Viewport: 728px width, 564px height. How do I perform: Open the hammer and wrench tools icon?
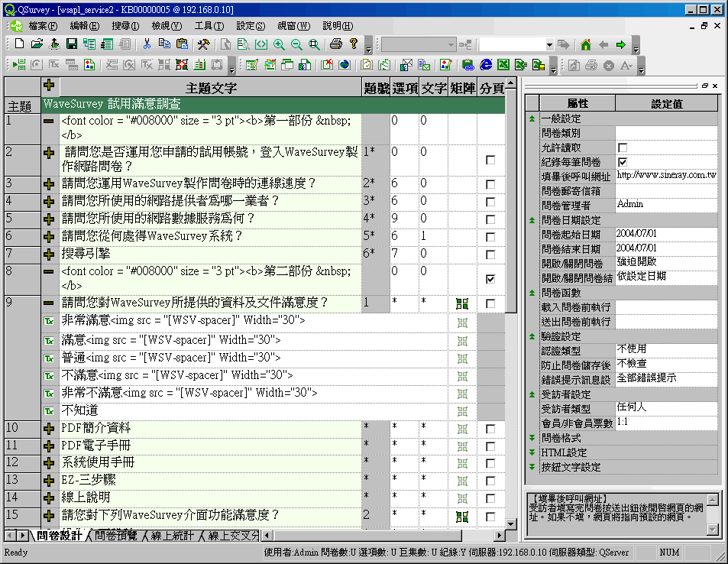203,44
